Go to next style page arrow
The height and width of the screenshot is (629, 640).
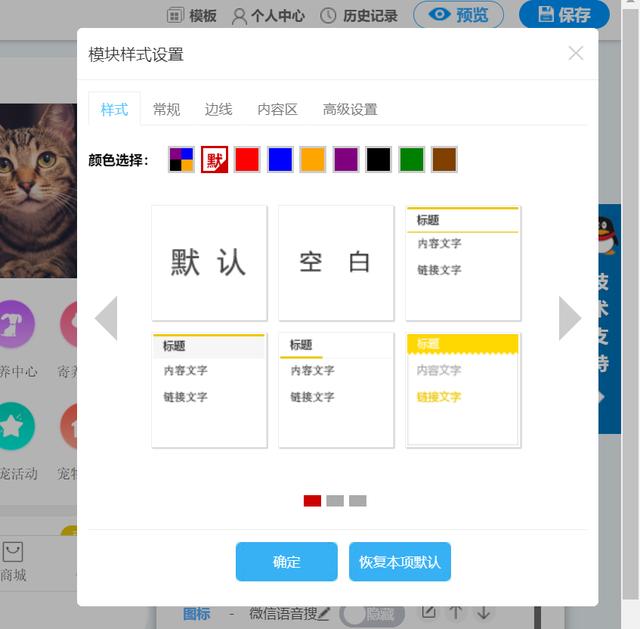click(570, 318)
